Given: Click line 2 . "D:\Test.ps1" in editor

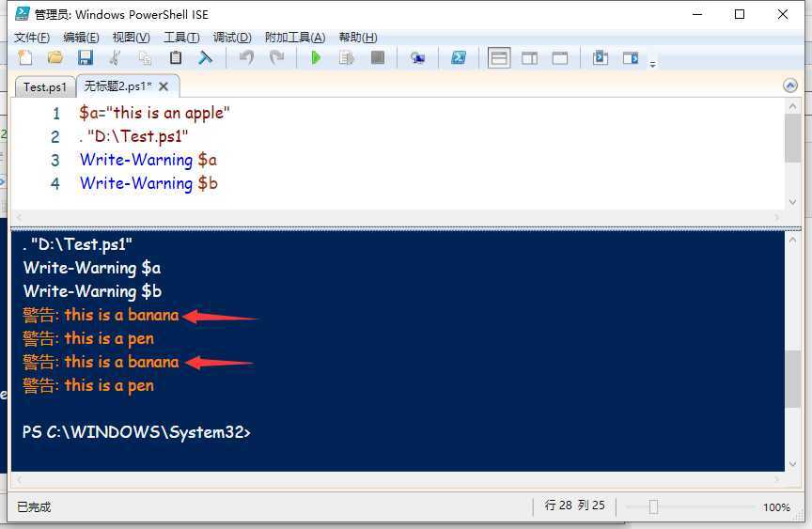Looking at the screenshot, I should pos(133,136).
